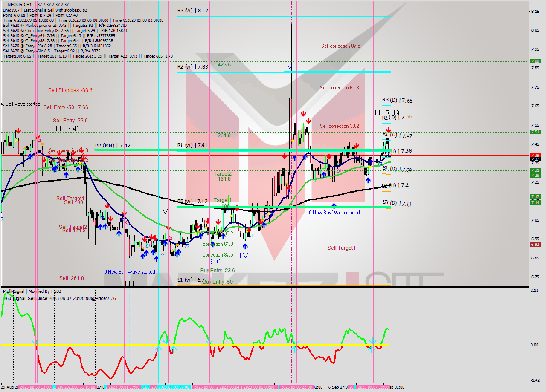Select the green '261.8' Fibonacci label
Viewport: 546px width, 392px height.
[224, 135]
